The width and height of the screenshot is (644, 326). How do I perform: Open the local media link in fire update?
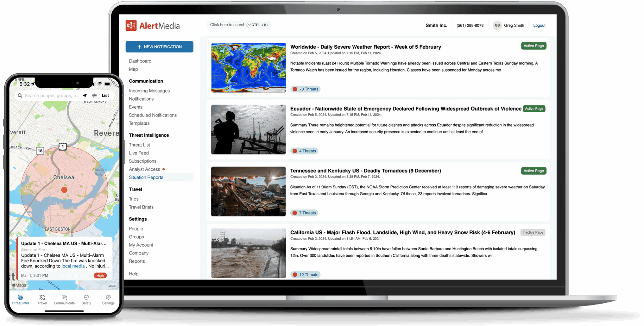pos(73,266)
